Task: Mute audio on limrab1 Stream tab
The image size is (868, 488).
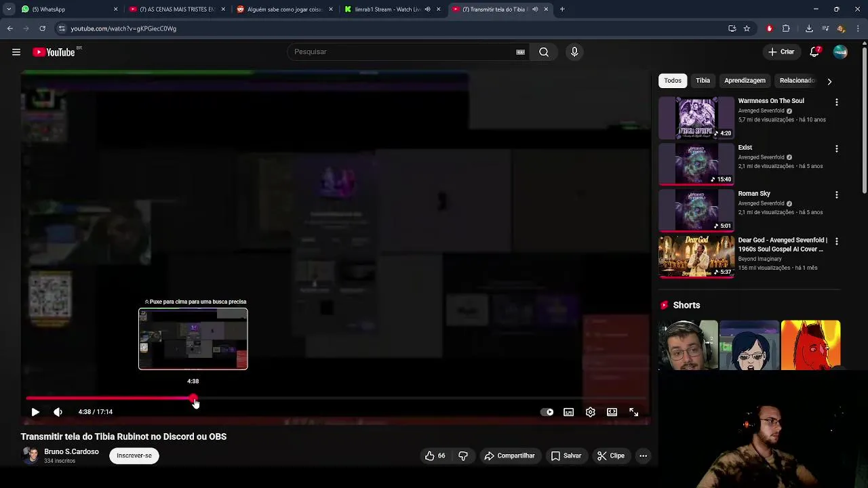Action: coord(427,9)
